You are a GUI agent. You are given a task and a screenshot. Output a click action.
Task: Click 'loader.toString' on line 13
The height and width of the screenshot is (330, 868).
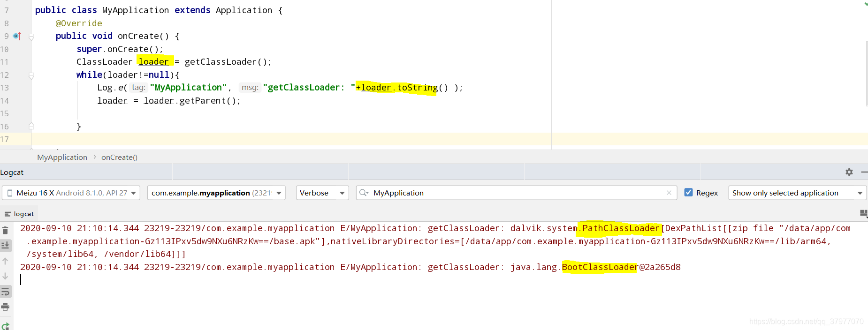[399, 88]
